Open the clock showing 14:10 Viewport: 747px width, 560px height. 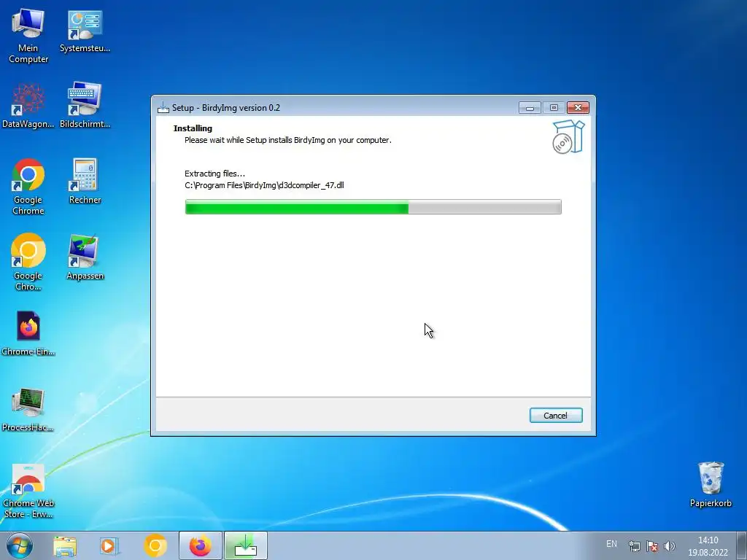[x=708, y=546]
